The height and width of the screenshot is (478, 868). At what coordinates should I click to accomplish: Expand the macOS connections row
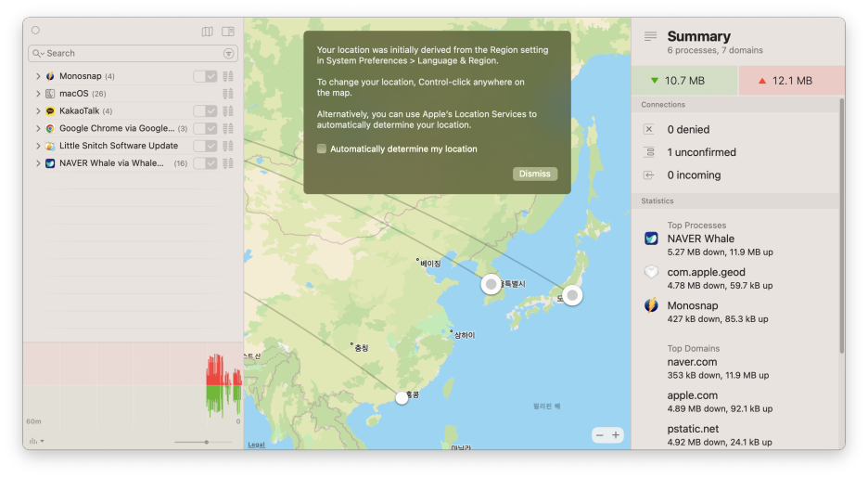(x=38, y=94)
